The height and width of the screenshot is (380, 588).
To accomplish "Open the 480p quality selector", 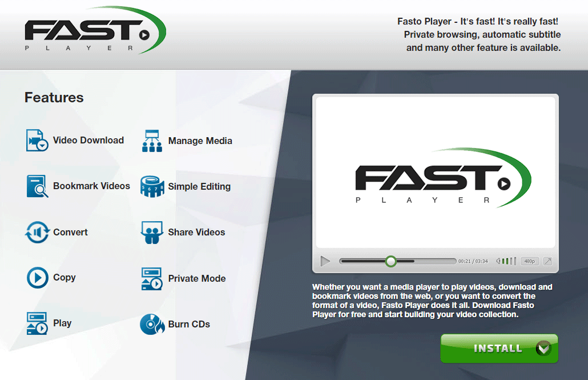I will click(x=530, y=261).
